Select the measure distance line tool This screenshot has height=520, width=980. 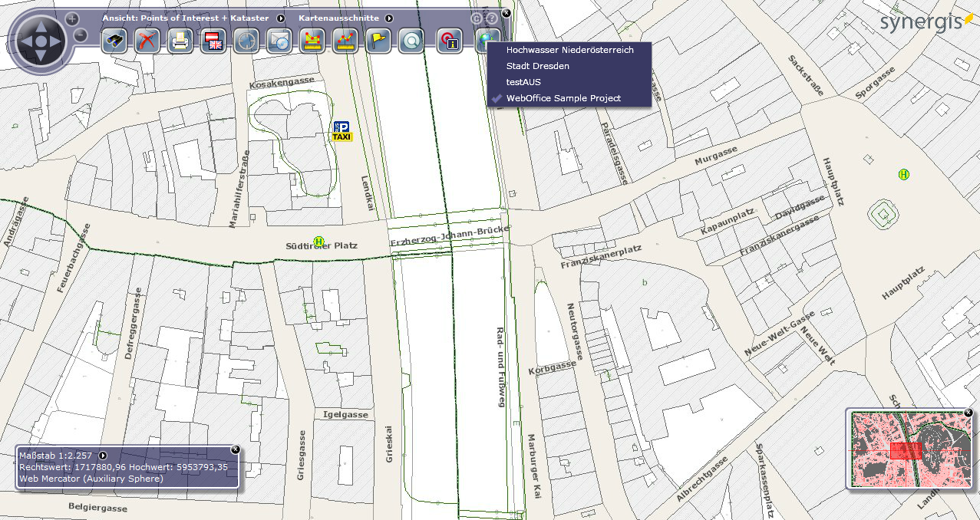coord(345,41)
